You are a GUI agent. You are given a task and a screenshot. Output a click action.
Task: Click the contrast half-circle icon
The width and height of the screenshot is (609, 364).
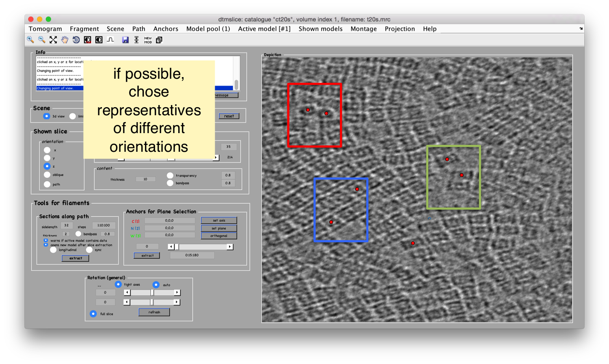click(99, 40)
